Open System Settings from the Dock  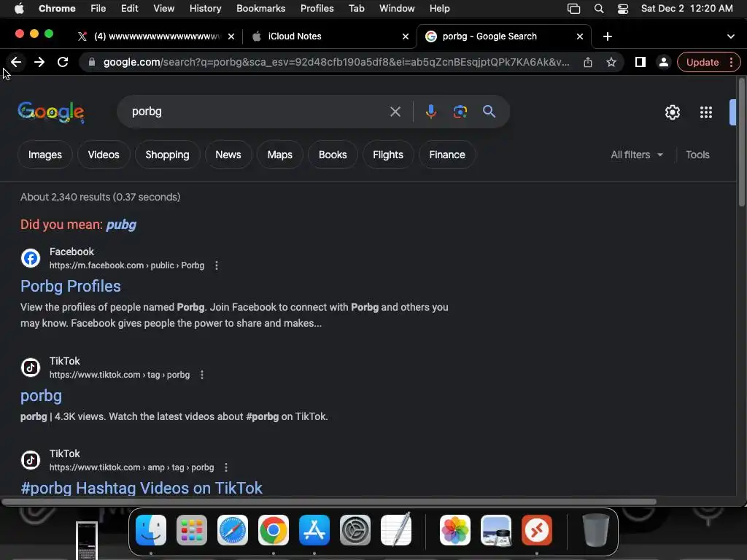pyautogui.click(x=355, y=529)
